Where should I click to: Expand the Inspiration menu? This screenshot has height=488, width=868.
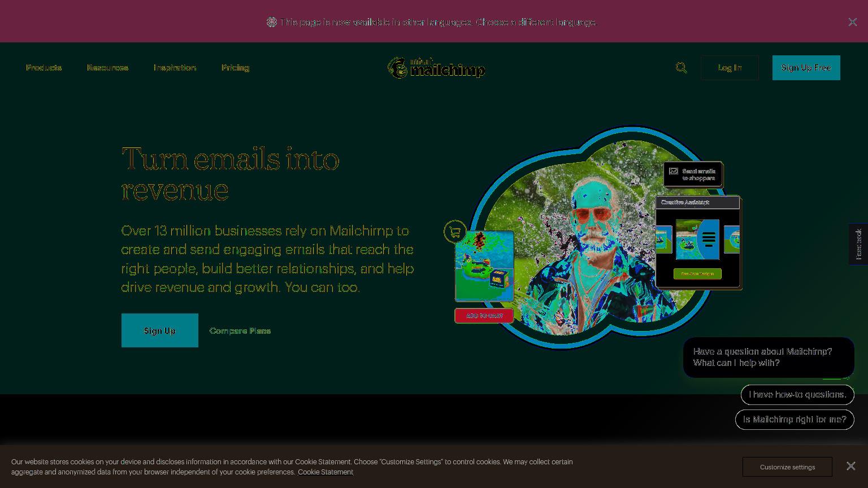(x=175, y=68)
